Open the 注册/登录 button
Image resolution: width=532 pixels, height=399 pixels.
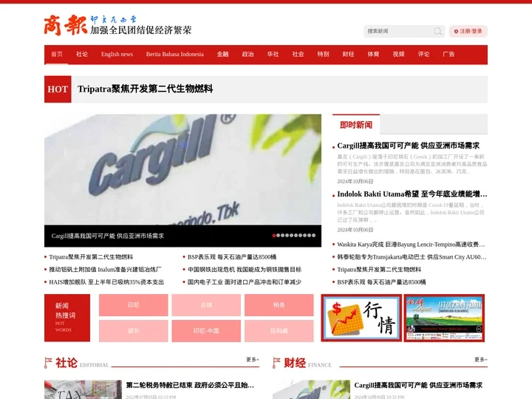tap(468, 31)
